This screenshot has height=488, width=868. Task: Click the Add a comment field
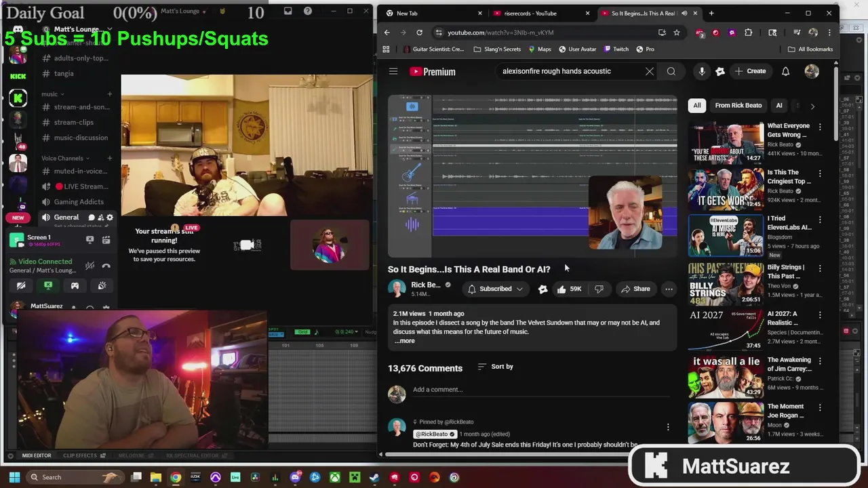click(x=540, y=390)
